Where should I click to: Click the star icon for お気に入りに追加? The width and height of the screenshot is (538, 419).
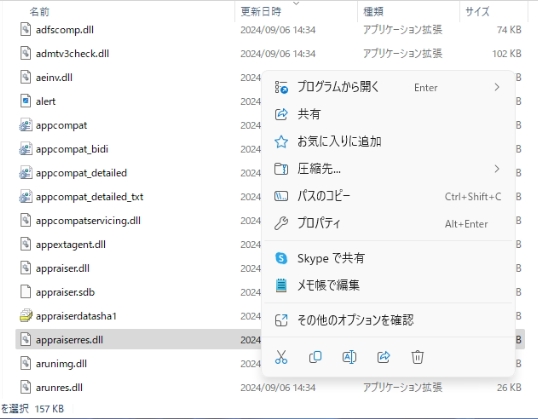[281, 141]
